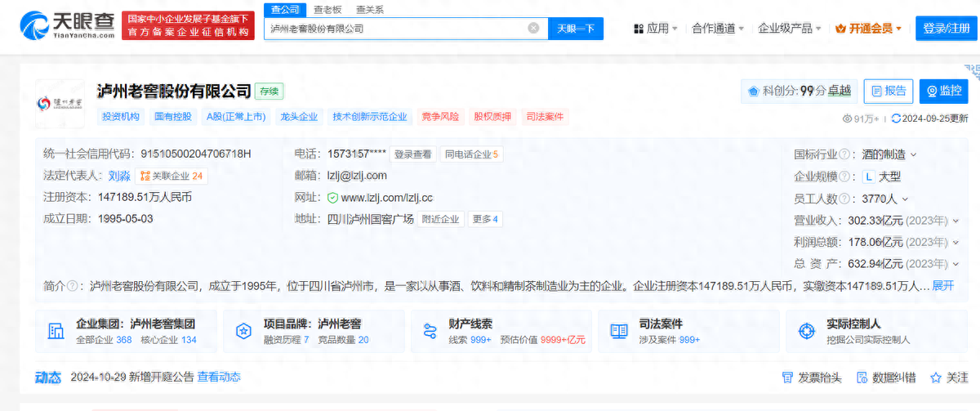Click 展开 to expand the company summary
Viewport: 980px width, 411px height.
click(942, 286)
